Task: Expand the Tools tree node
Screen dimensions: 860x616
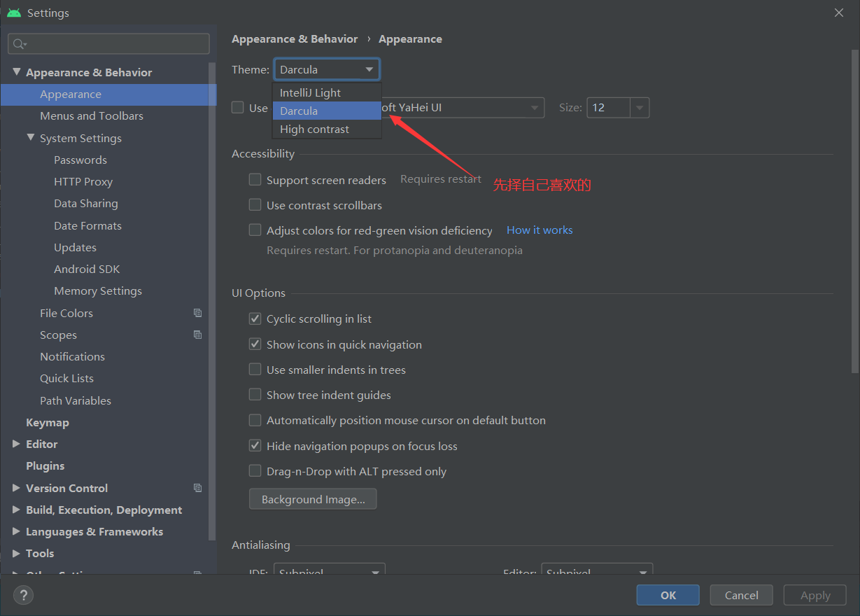Action: point(17,553)
